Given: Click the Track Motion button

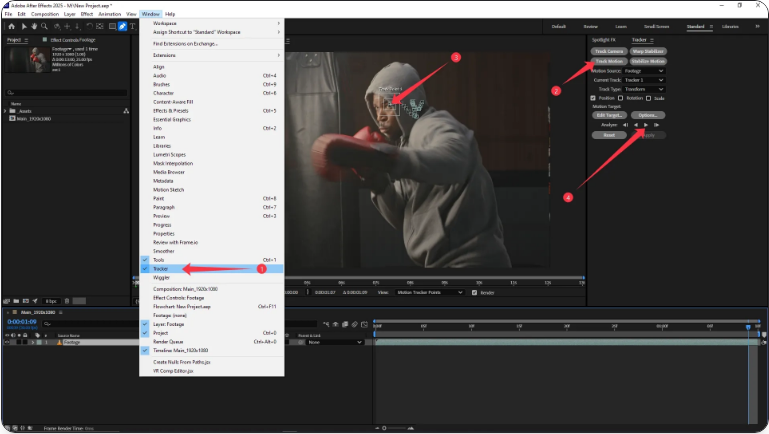Looking at the screenshot, I should (x=607, y=61).
